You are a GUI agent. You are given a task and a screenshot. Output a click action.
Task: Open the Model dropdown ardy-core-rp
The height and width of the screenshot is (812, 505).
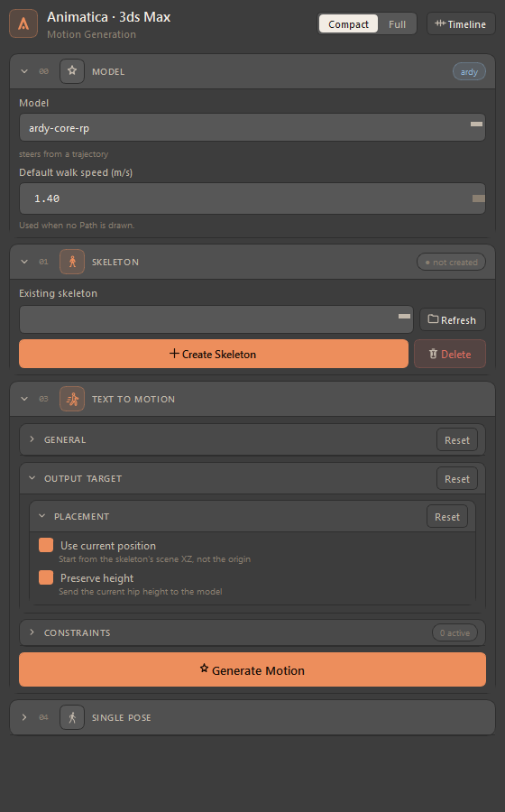[252, 127]
